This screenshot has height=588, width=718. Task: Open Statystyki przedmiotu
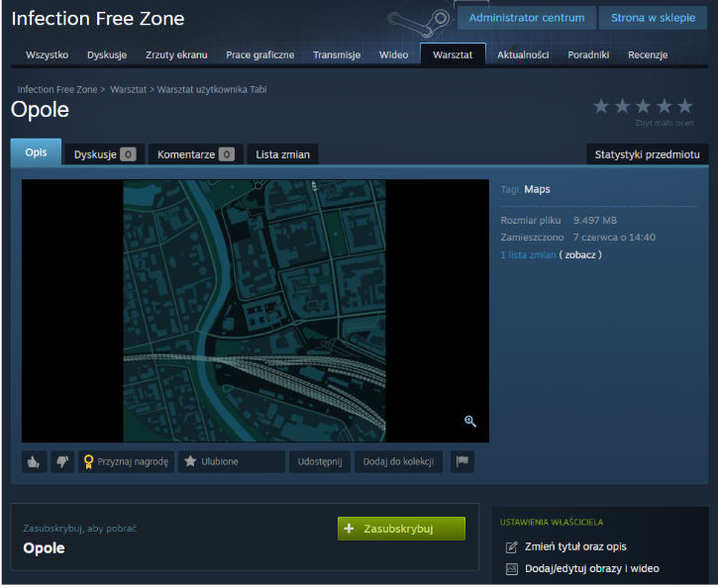(x=647, y=154)
